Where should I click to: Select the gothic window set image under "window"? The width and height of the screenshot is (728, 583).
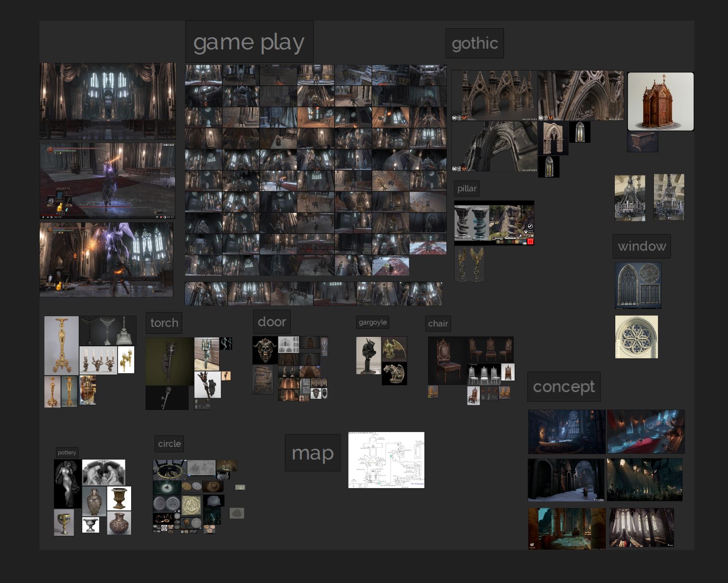click(x=638, y=286)
